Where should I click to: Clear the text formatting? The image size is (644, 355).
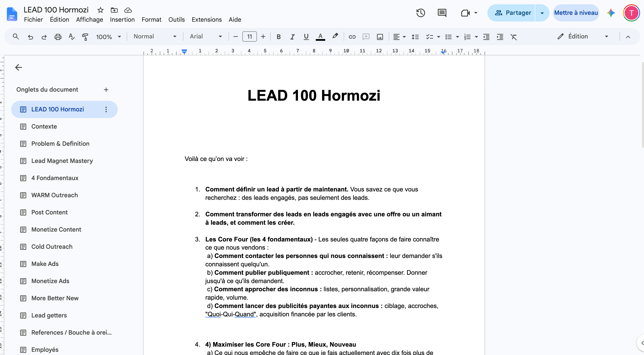513,37
